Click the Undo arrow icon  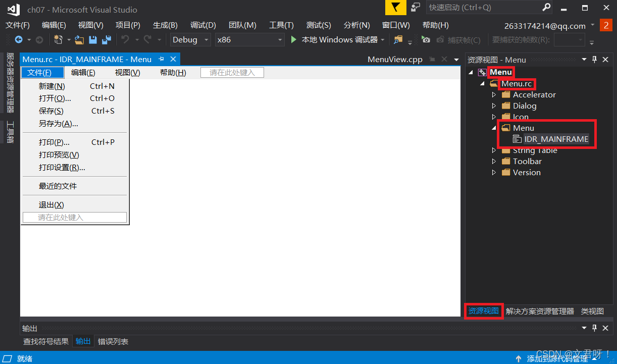point(125,39)
